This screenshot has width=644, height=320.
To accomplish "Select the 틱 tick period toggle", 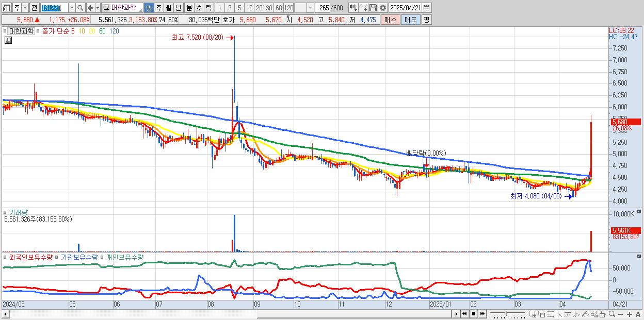I will [208, 8].
